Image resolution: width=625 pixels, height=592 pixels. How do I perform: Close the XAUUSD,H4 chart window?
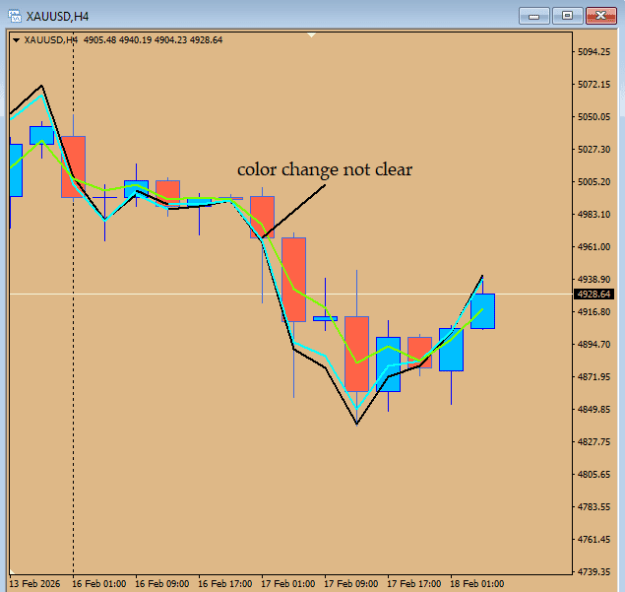pyautogui.click(x=601, y=16)
